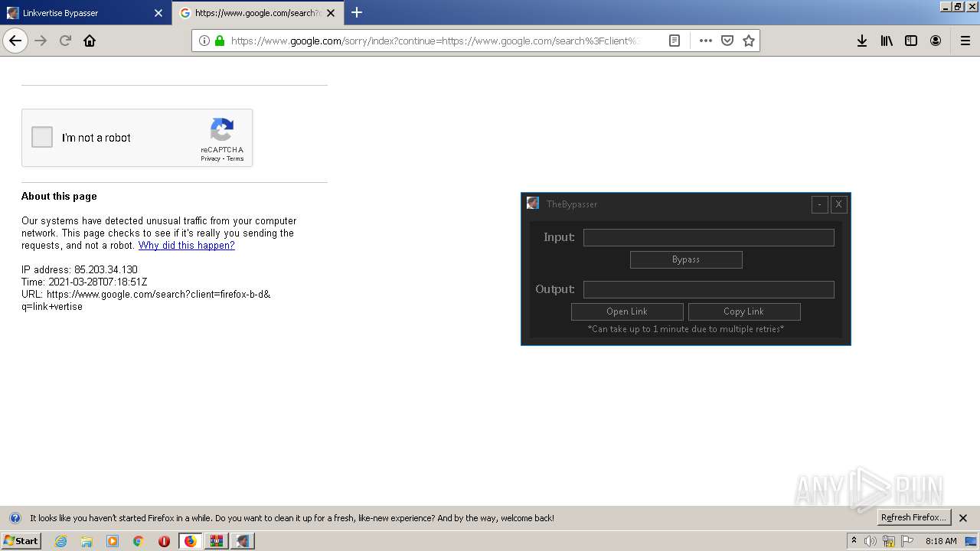Open a new browser tab
The width and height of the screenshot is (980, 551).
point(357,12)
